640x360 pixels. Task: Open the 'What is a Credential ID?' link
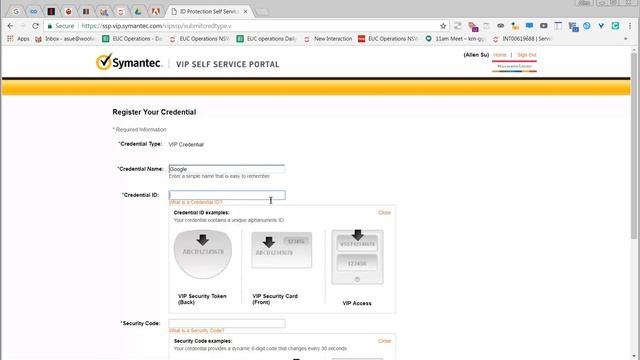(196, 202)
